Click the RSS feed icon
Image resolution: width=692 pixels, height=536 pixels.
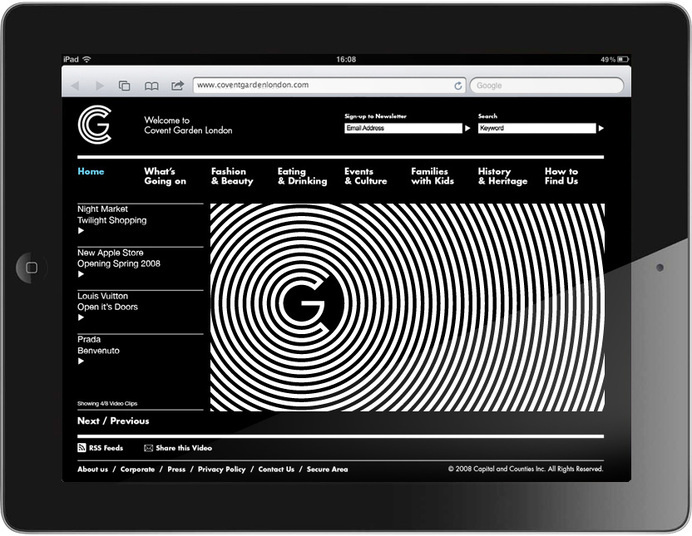coord(82,448)
